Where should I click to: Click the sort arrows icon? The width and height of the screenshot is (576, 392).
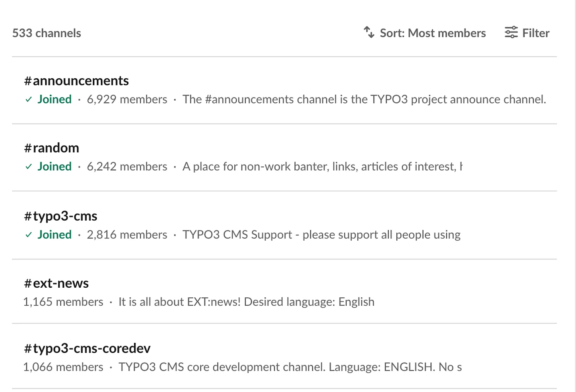click(x=369, y=32)
